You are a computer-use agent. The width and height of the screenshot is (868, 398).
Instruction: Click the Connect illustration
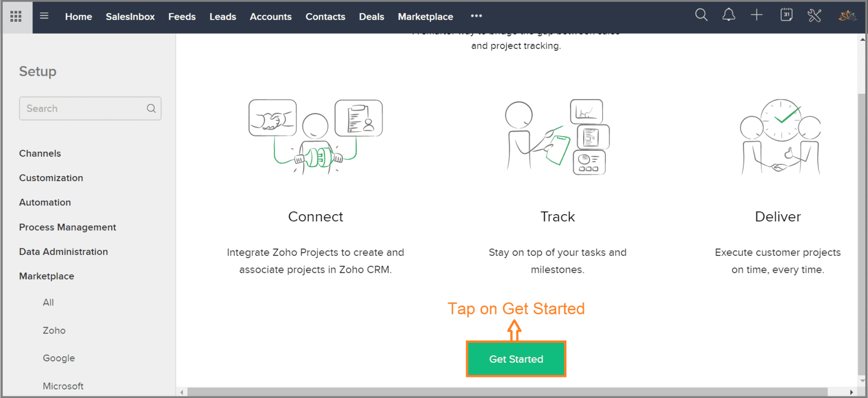click(316, 137)
